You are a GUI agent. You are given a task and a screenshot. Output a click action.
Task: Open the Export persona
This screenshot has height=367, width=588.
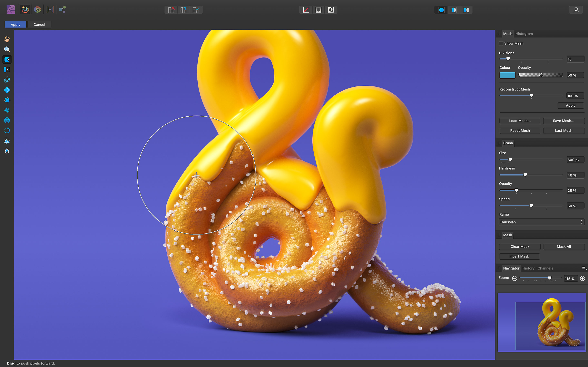click(x=62, y=10)
